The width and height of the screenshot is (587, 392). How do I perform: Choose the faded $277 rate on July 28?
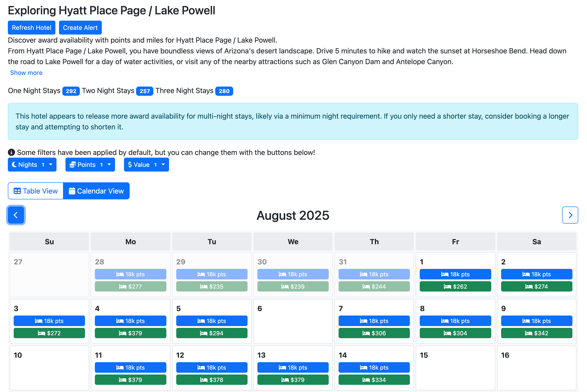coord(130,287)
